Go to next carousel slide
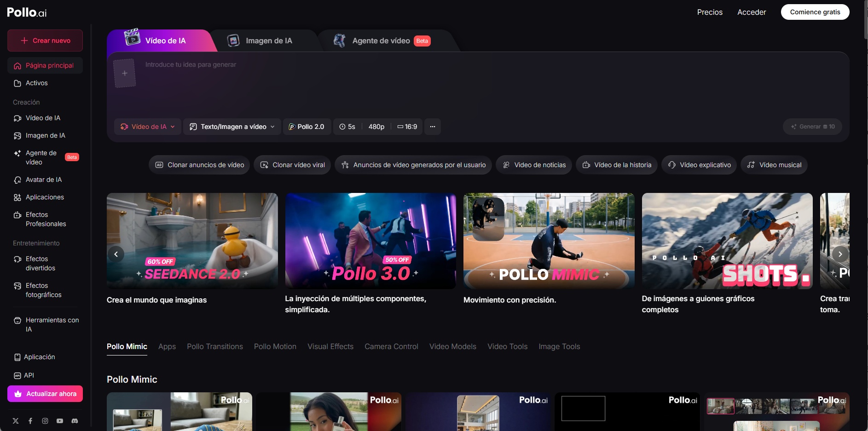Screen dimensions: 868x431 coord(840,254)
